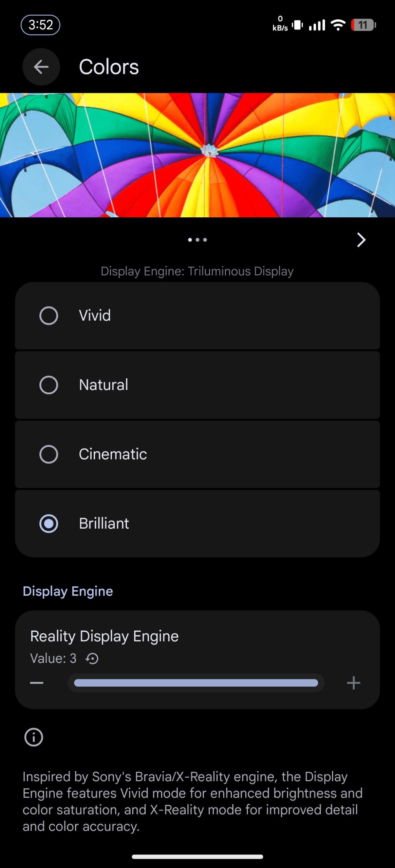Tap the cellular signal strength icon

click(x=317, y=25)
